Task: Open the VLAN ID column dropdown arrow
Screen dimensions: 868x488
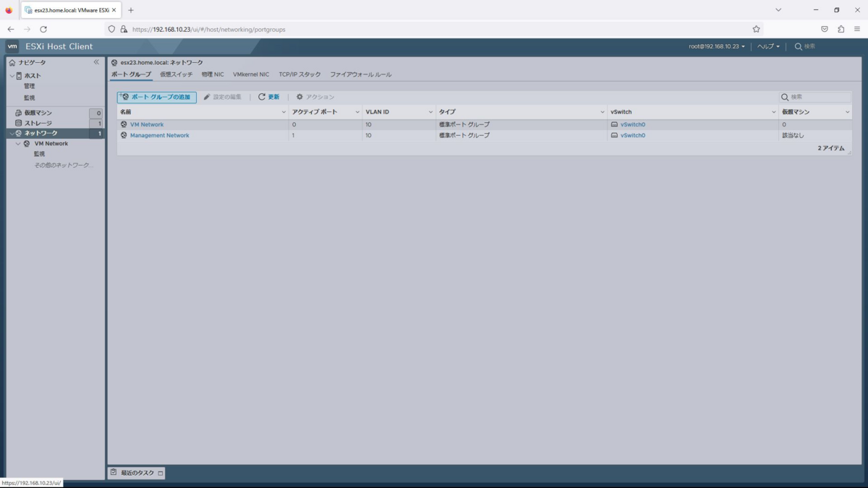Action: point(430,112)
